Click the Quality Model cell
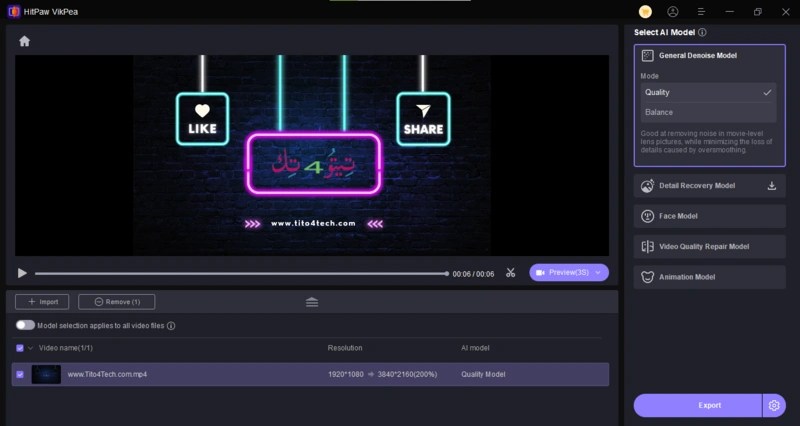The width and height of the screenshot is (800, 426). (x=483, y=374)
